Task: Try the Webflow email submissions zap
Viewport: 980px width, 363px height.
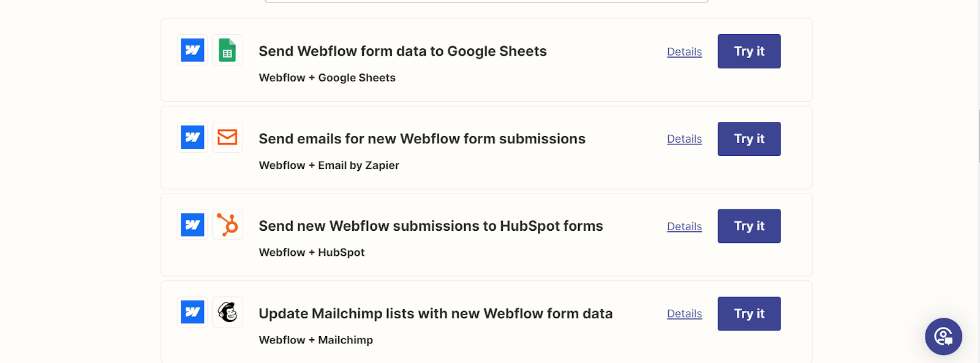Action: 749,139
